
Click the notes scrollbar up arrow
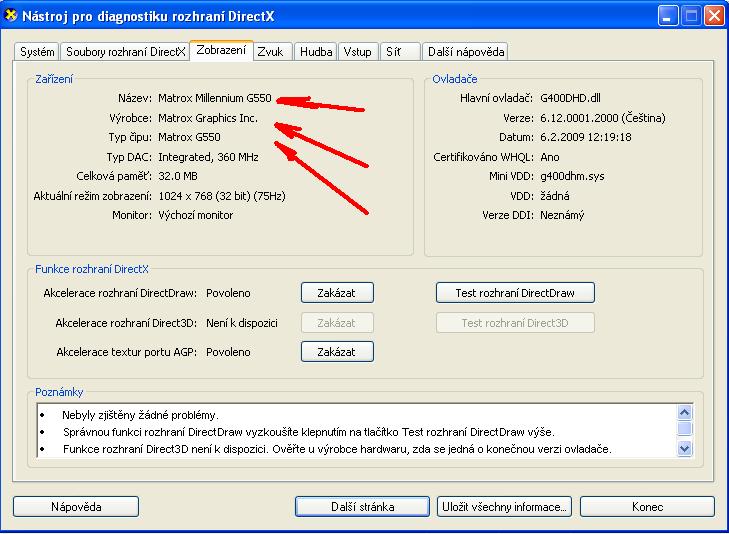tap(684, 412)
